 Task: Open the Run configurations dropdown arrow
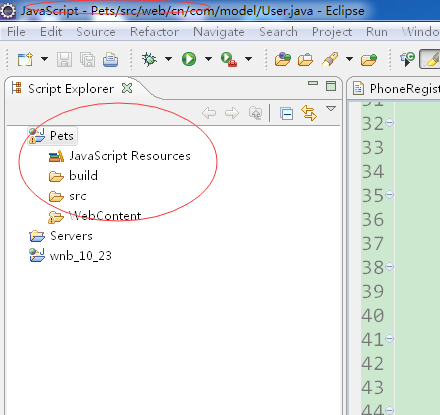point(208,59)
